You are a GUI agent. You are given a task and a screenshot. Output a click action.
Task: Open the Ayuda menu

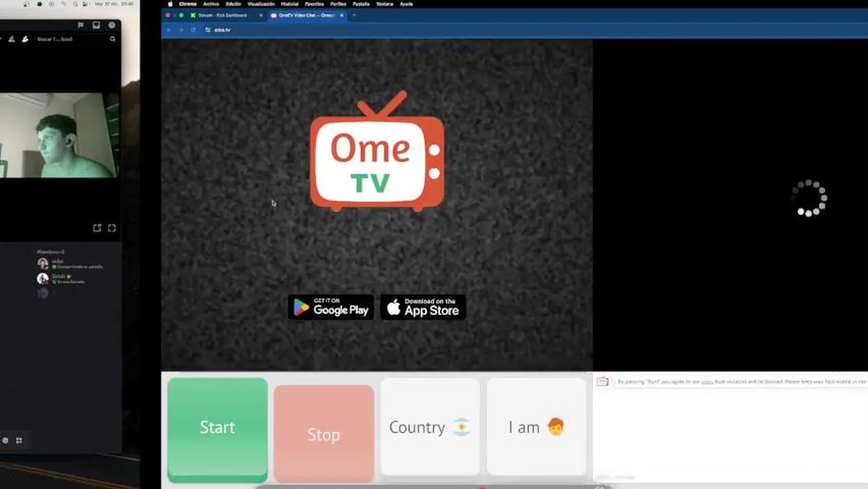coord(406,4)
